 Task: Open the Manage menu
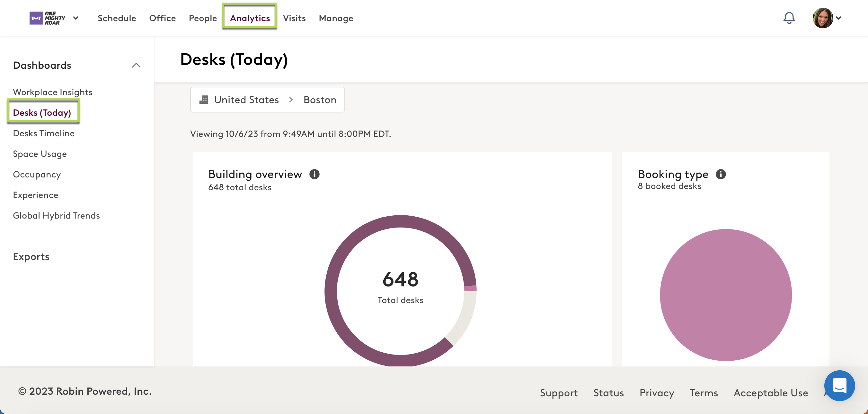(x=336, y=18)
